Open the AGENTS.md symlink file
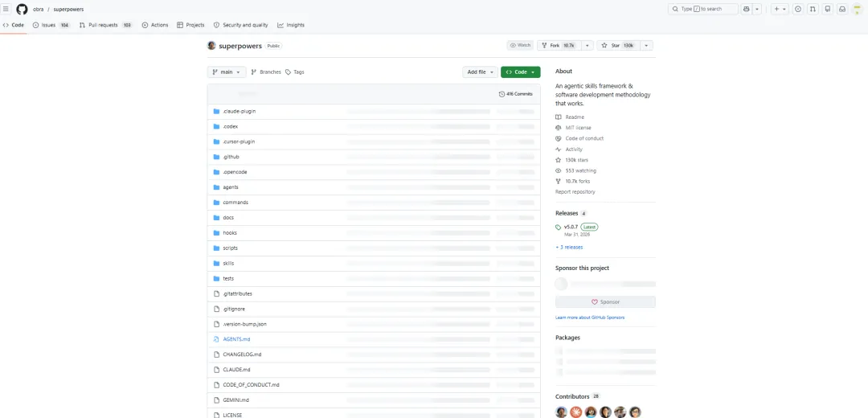Viewport: 868px width, 418px height. [x=236, y=339]
